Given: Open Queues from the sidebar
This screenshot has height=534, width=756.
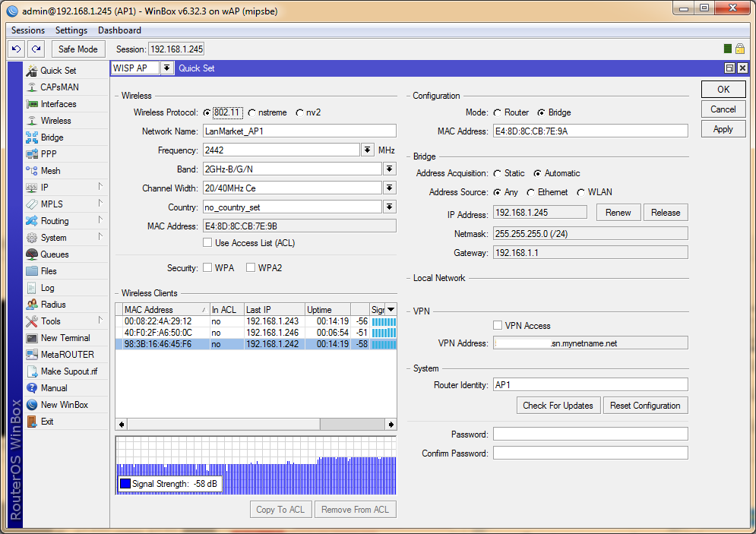Looking at the screenshot, I should pos(54,254).
